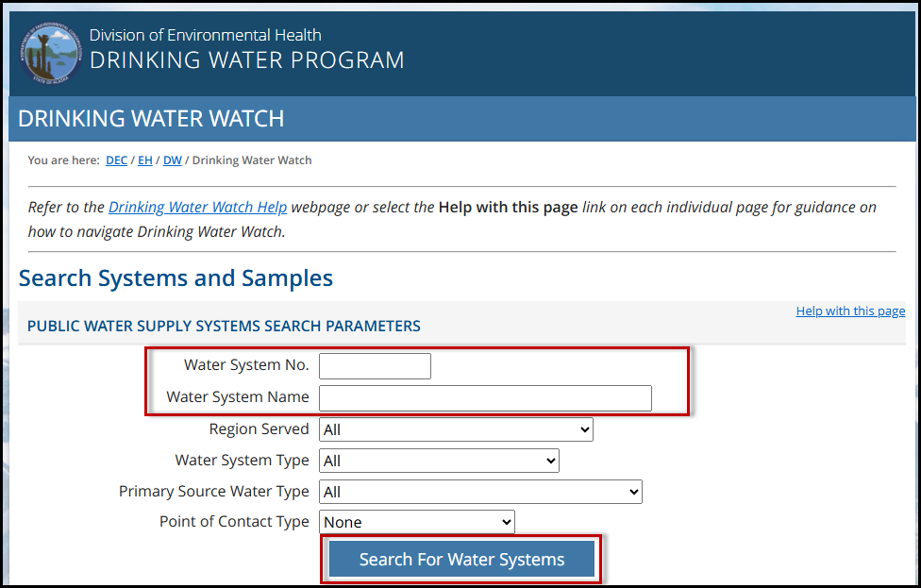Open the Point of Contact Type dropdown
Image resolution: width=921 pixels, height=588 pixels.
pyautogui.click(x=417, y=522)
